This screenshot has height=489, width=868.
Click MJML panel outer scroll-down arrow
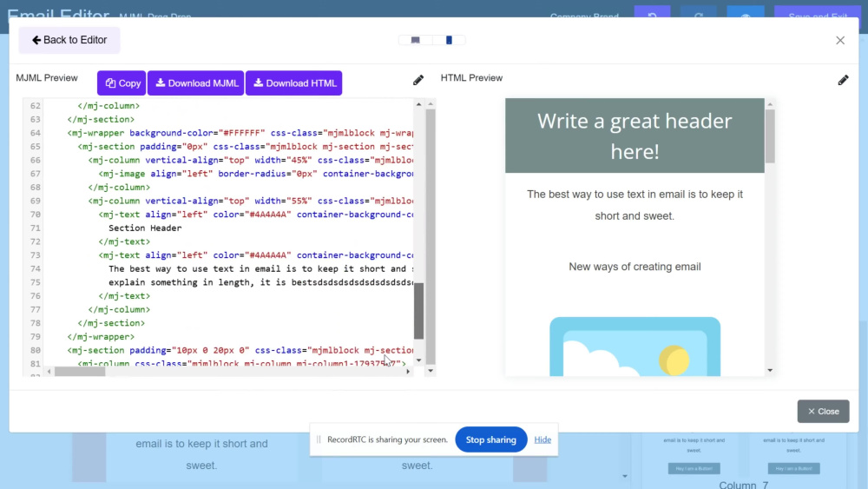click(431, 371)
